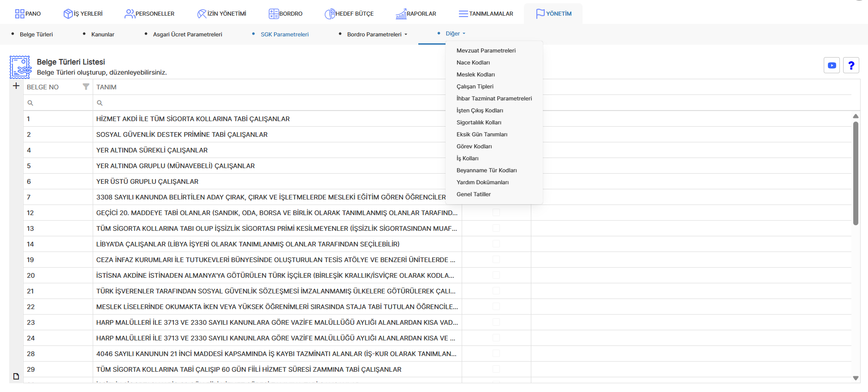Screen dimensions: 868x392
Task: Click the Meslek Kodları menu item
Action: click(x=476, y=75)
